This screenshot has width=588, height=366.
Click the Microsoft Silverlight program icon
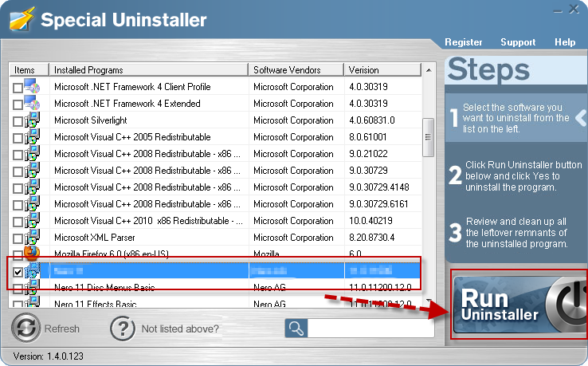32,120
